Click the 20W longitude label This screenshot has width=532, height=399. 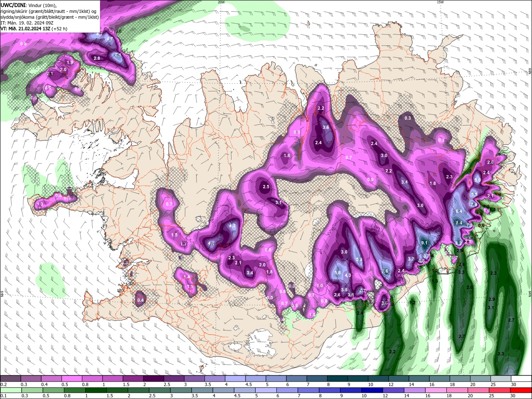click(221, 2)
